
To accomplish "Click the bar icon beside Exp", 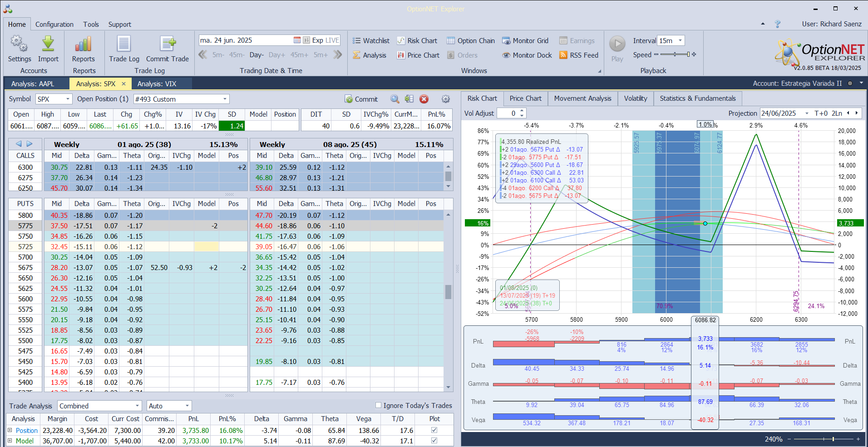I will [x=306, y=40].
